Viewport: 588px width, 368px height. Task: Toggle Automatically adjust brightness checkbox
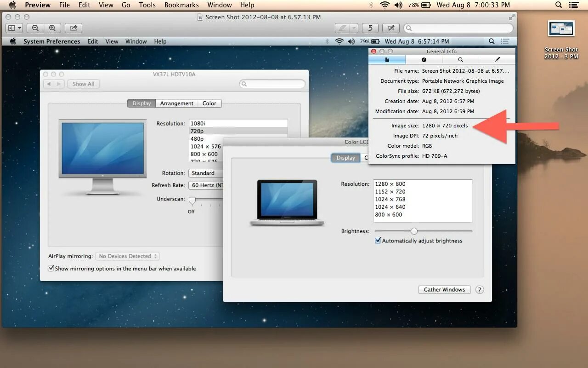click(378, 241)
